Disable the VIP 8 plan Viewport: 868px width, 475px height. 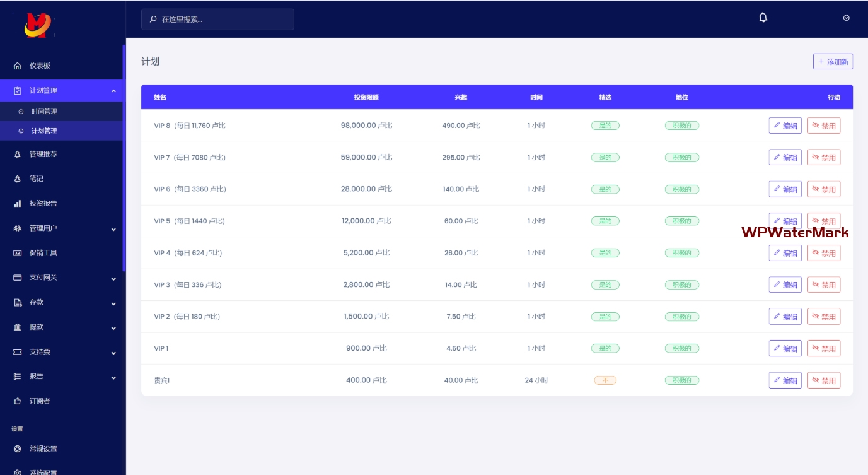click(x=823, y=126)
